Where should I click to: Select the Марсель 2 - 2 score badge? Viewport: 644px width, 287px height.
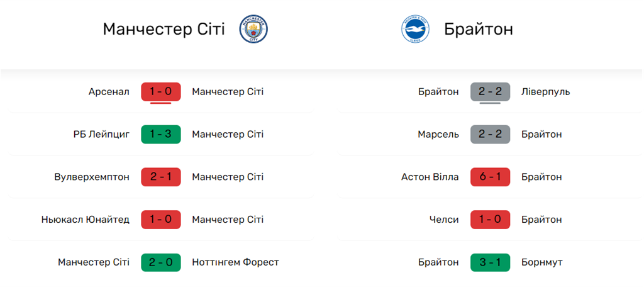(490, 135)
